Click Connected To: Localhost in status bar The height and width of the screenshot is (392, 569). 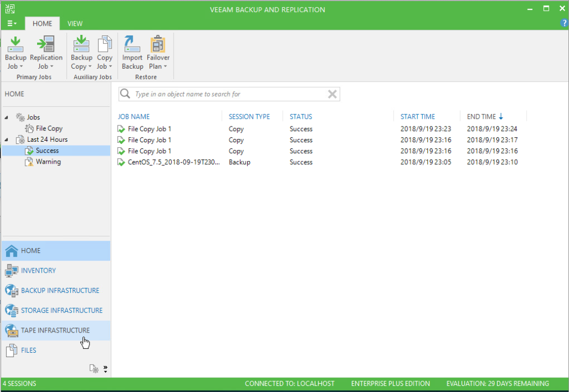coord(290,384)
